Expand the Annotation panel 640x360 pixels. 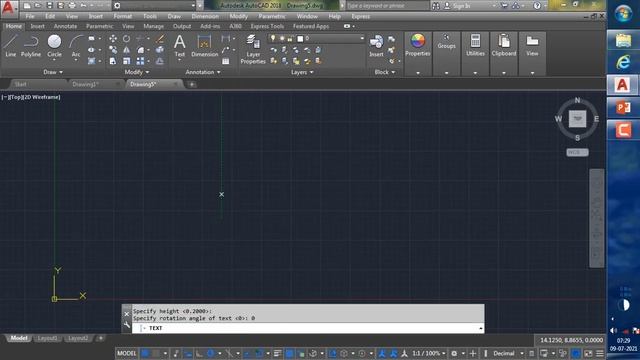coord(203,72)
